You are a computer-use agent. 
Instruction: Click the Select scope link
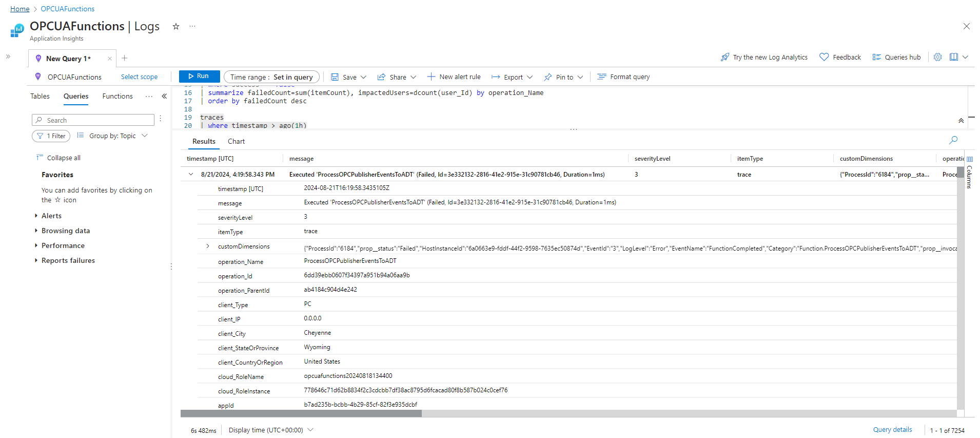(139, 77)
